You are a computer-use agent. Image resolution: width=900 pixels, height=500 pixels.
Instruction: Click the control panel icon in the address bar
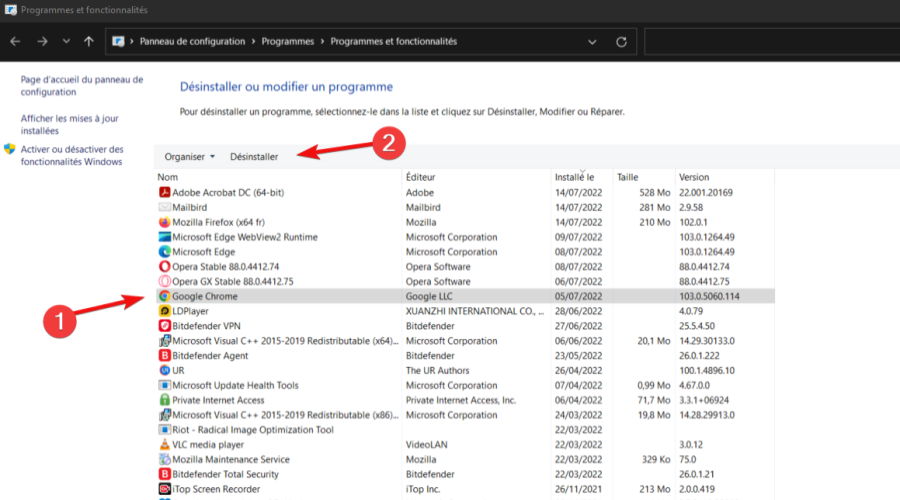coord(118,41)
